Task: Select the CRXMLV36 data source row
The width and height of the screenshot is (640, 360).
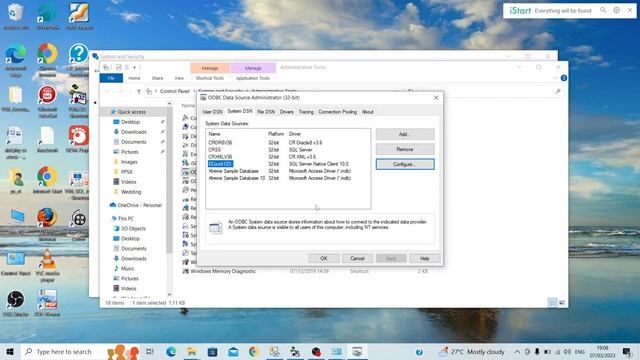Action: [288, 157]
